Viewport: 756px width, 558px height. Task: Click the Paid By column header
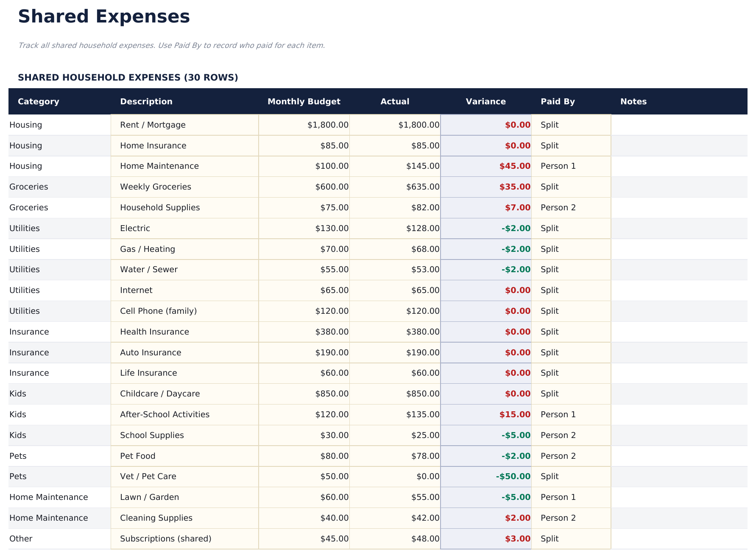tap(558, 101)
